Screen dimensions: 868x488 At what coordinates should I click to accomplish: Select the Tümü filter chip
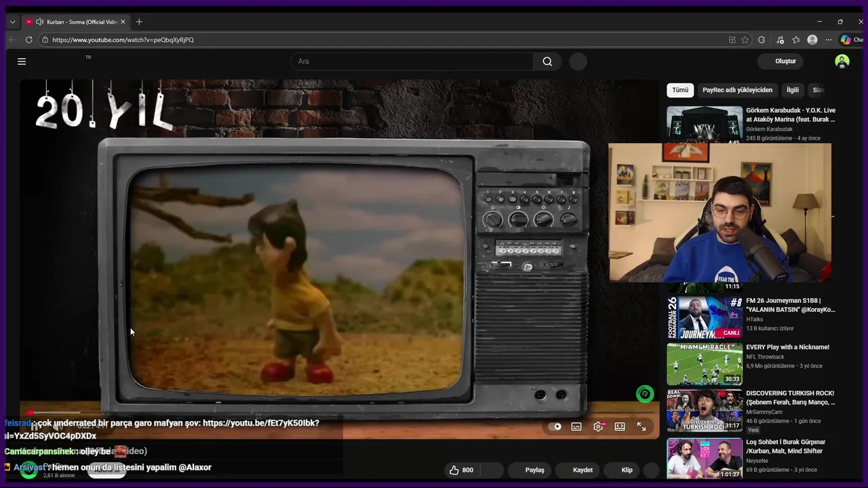pyautogui.click(x=679, y=89)
